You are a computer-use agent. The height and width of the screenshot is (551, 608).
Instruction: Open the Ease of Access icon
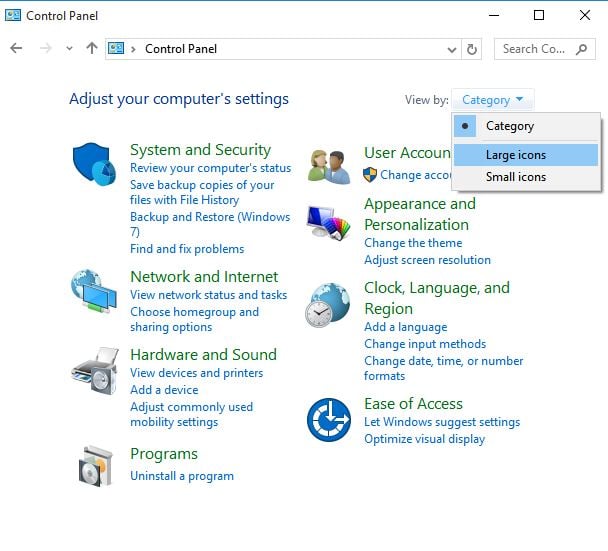coord(329,420)
